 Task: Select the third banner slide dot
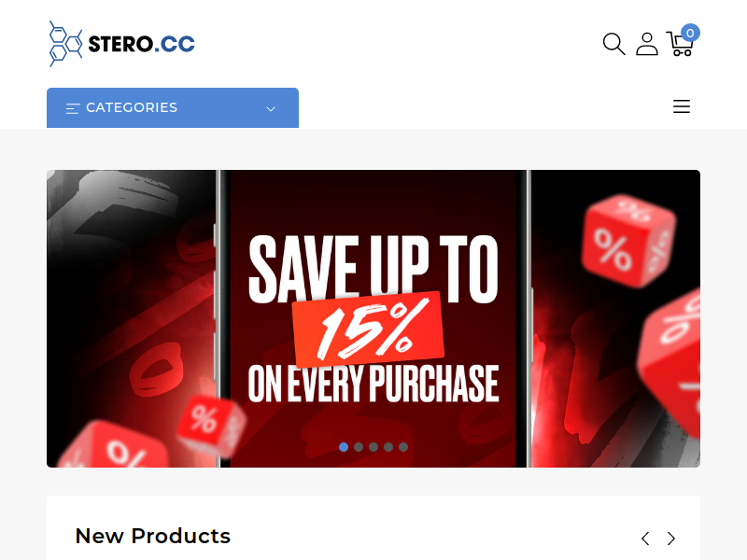(373, 447)
